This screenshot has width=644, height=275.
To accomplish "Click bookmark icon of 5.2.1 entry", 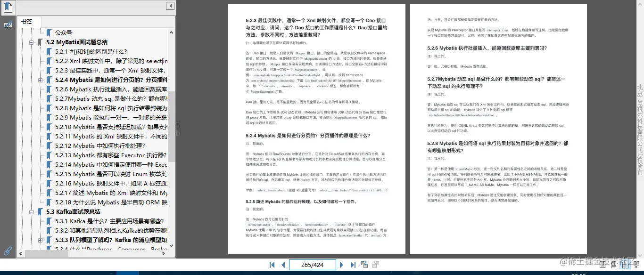I will (x=49, y=52).
